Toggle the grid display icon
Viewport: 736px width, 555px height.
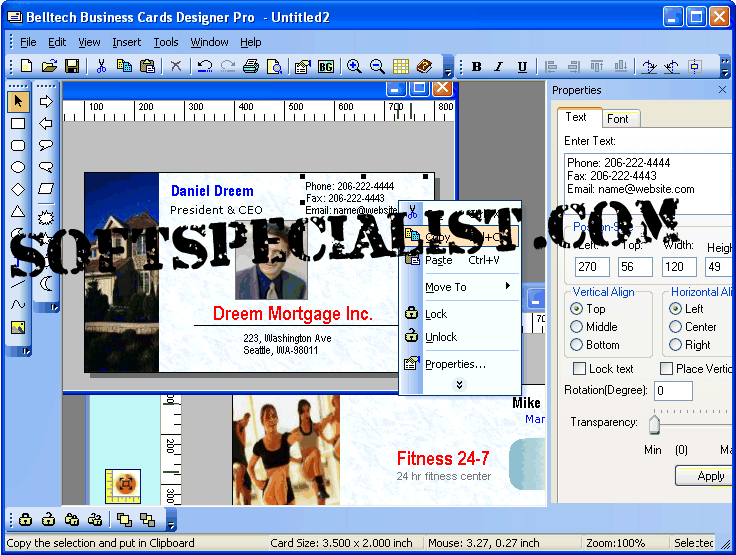(401, 66)
